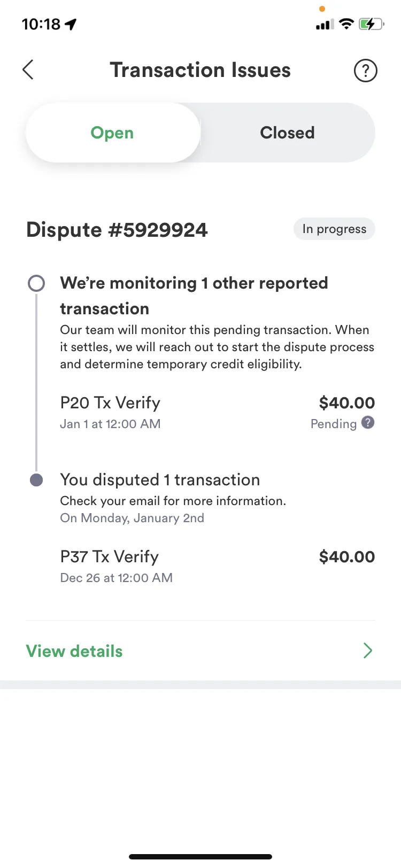Tap the hollow circle timeline marker

pos(36,283)
